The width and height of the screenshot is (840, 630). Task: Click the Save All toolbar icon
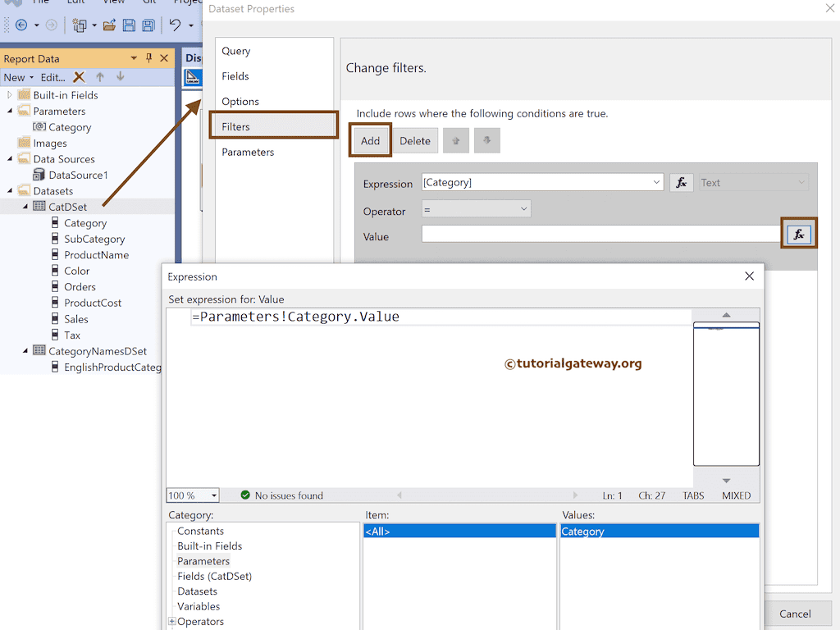[x=148, y=25]
